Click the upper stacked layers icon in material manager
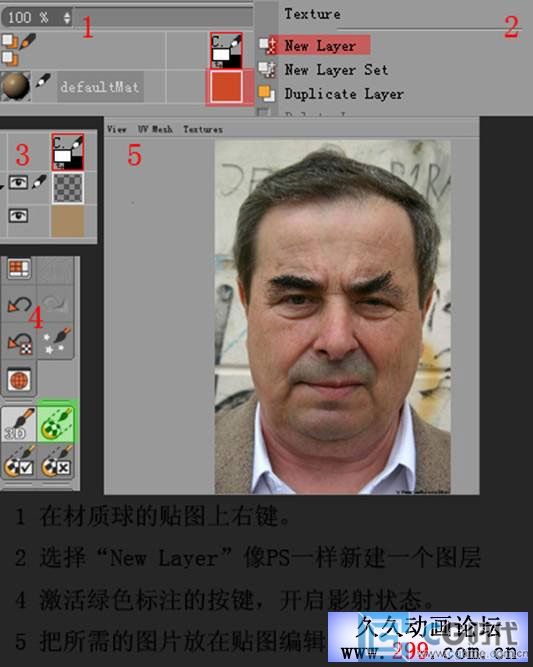Viewport: 533px width, 667px height. (x=10, y=42)
